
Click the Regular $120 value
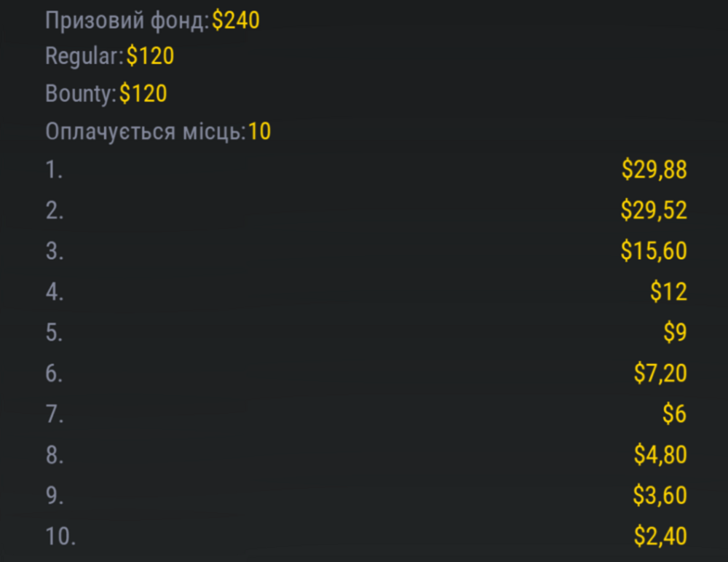pos(150,56)
